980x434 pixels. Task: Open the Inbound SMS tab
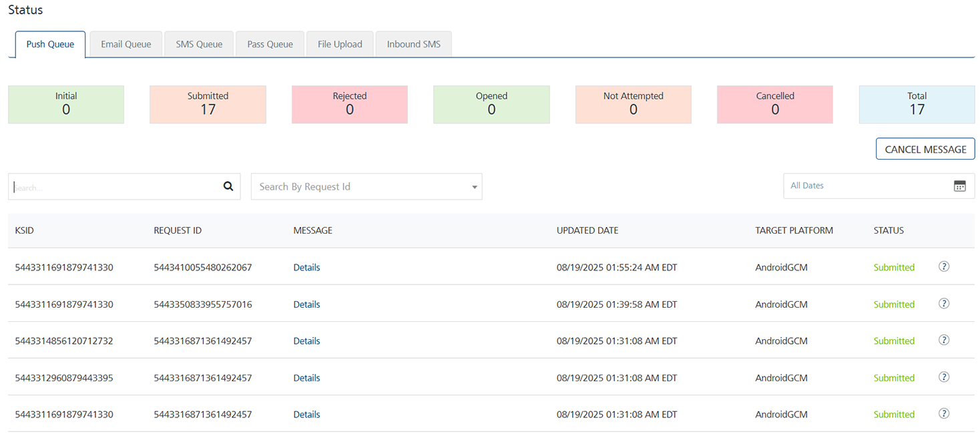coord(414,45)
